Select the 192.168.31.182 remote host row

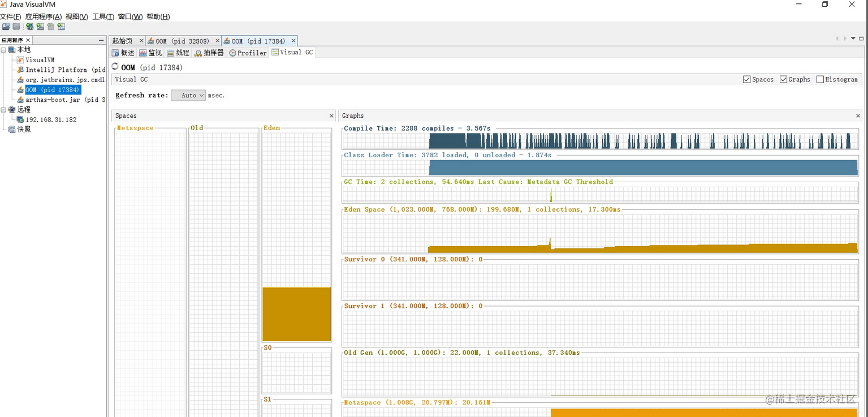[x=51, y=120]
